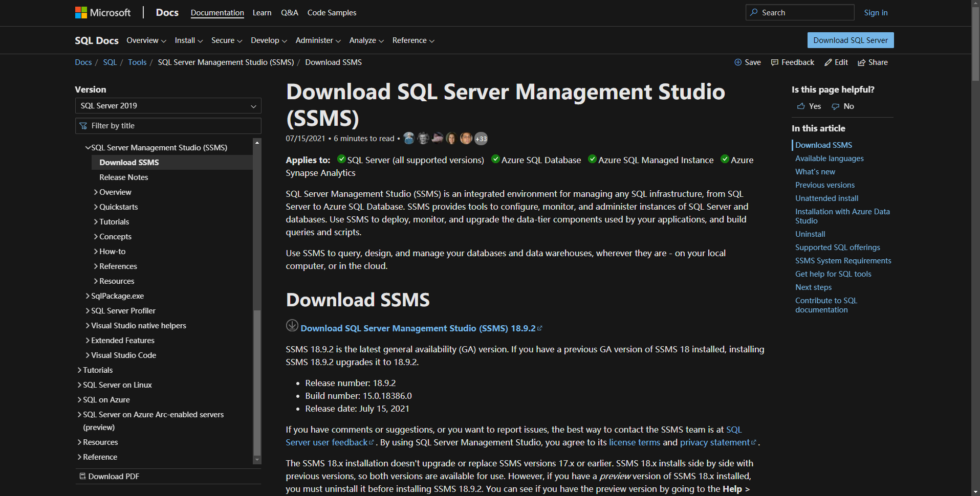The width and height of the screenshot is (980, 496).
Task: Click the filter icon in title filter box
Action: pos(83,126)
